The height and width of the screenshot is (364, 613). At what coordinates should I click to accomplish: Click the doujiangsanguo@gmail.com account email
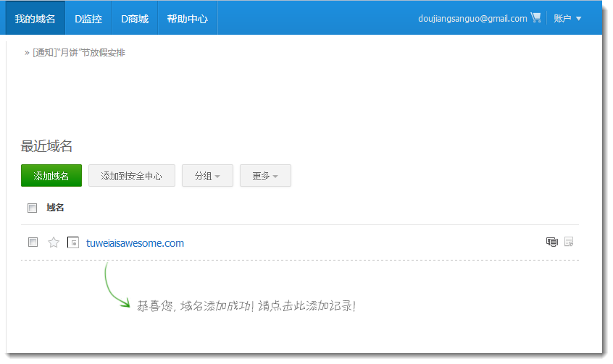click(x=472, y=19)
